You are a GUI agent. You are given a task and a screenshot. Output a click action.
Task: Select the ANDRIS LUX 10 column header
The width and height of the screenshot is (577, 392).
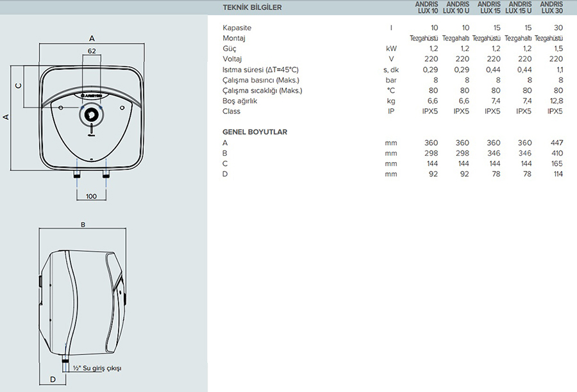[x=427, y=7]
